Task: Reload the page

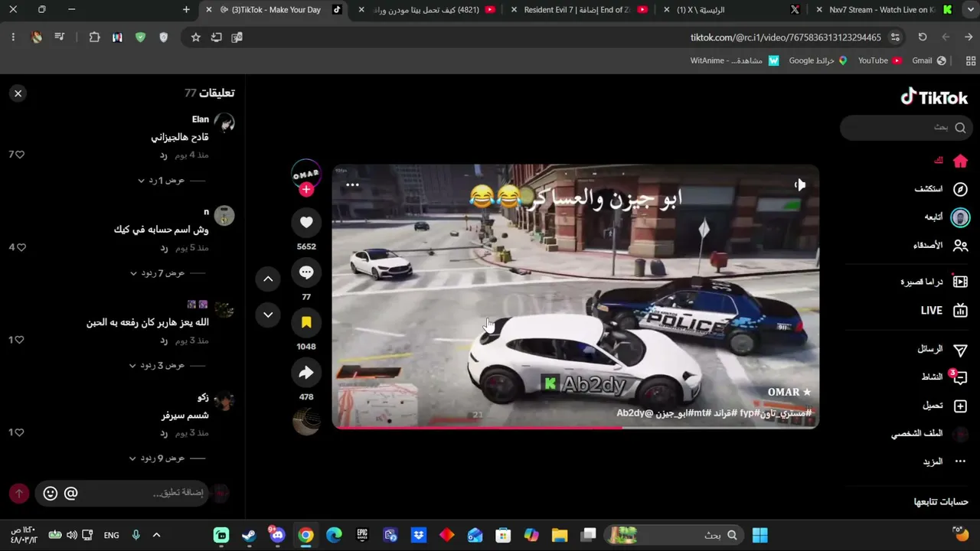Action: pyautogui.click(x=923, y=37)
